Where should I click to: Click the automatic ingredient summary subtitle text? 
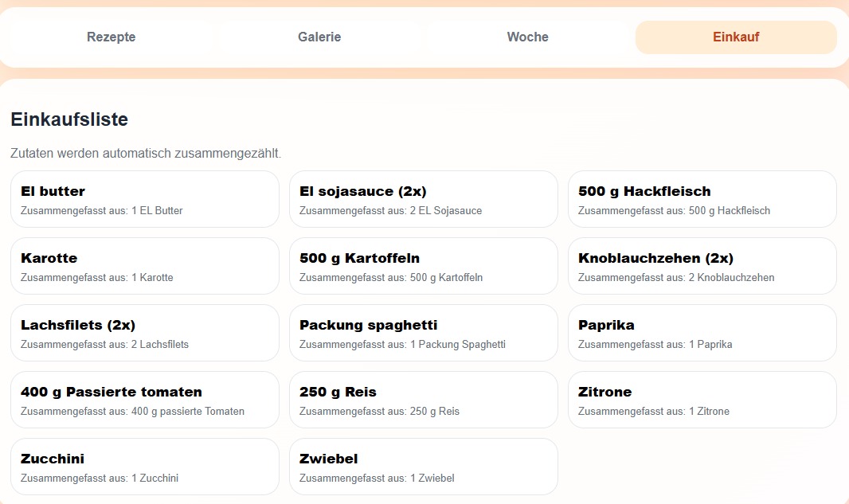[x=146, y=153]
